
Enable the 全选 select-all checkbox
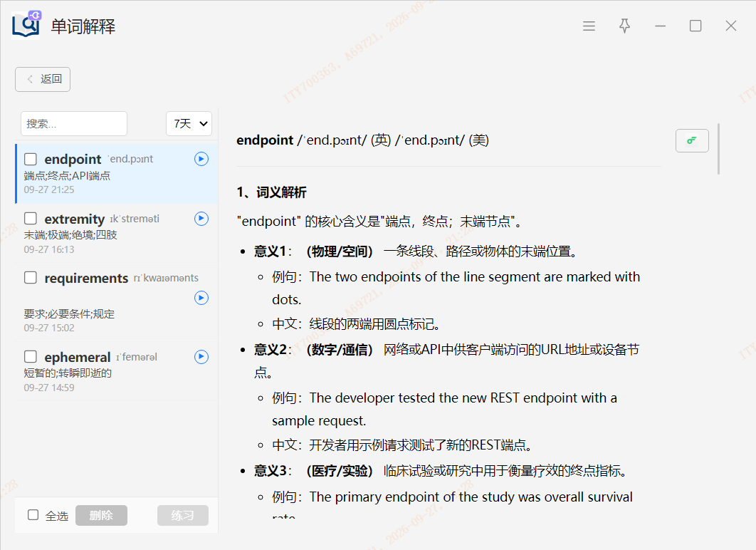click(33, 515)
